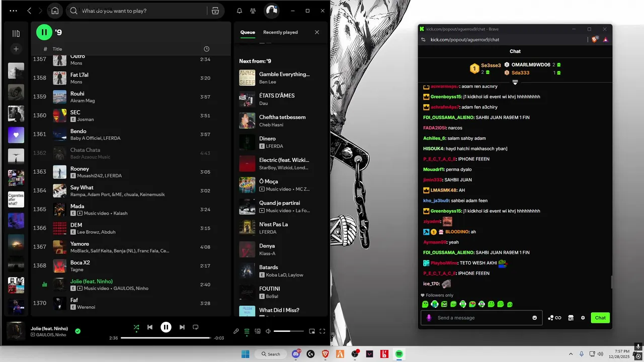Select Denya by Klass-A in the queue
Viewport: 644px width, 362px height.
(x=280, y=249)
